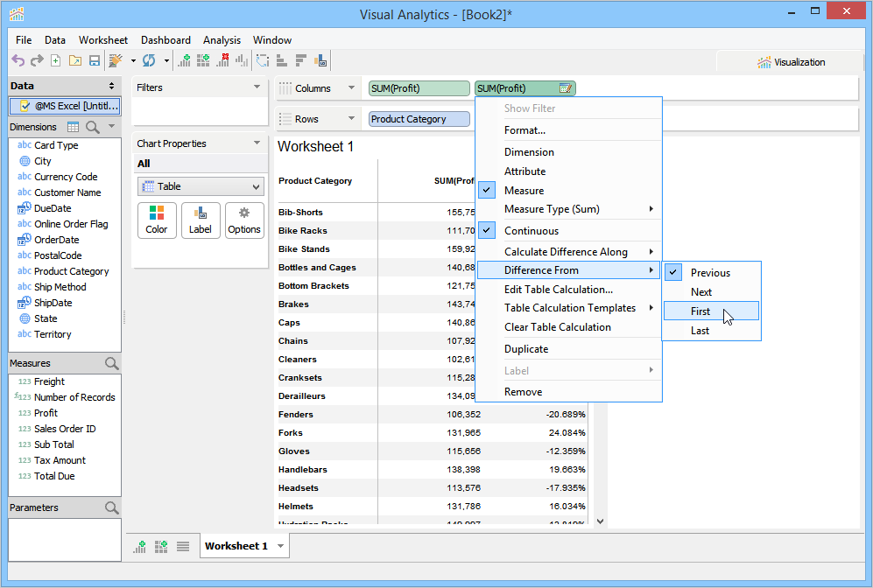Open the Table chart type dropdown
The width and height of the screenshot is (873, 588).
click(x=201, y=186)
